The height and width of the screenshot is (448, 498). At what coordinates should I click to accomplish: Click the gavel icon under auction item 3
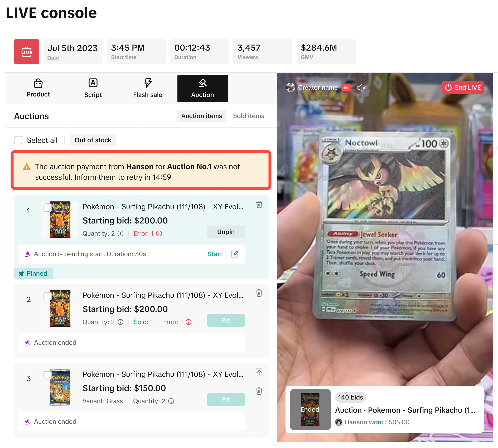pyautogui.click(x=28, y=422)
